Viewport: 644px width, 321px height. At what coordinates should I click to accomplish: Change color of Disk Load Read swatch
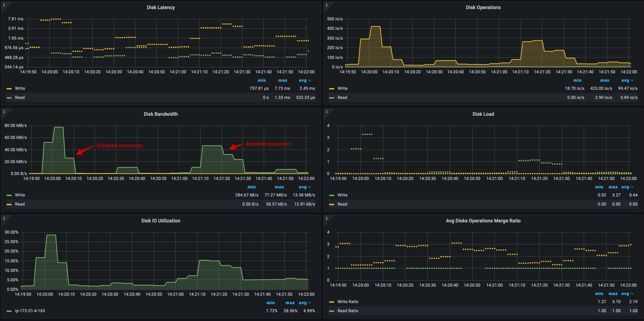pyautogui.click(x=332, y=205)
